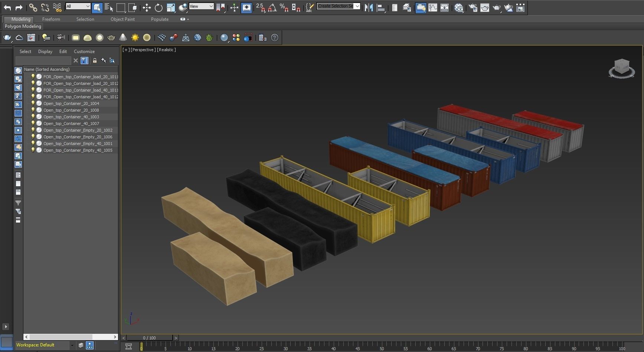
Task: Choose the Select Object tool
Action: point(97,7)
